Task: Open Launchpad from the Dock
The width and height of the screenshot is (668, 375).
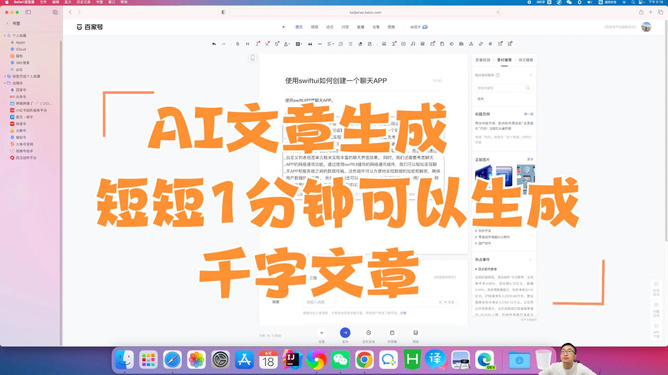Action: point(148,360)
